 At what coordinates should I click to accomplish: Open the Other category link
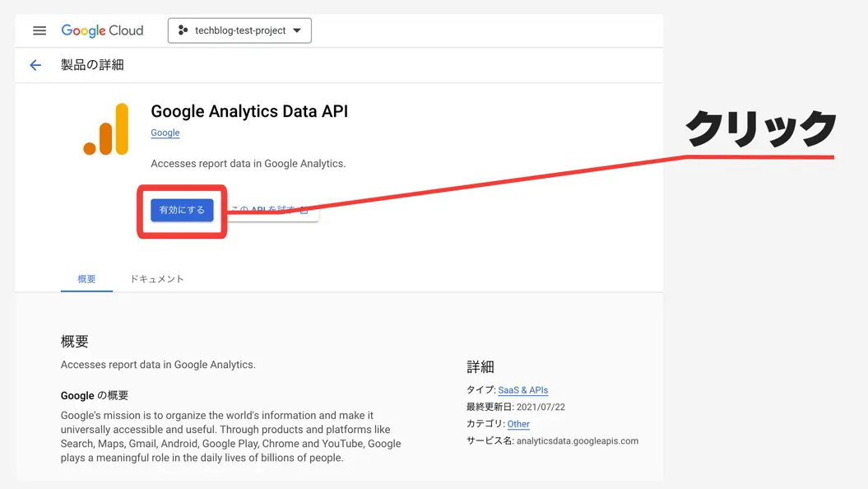(x=518, y=424)
